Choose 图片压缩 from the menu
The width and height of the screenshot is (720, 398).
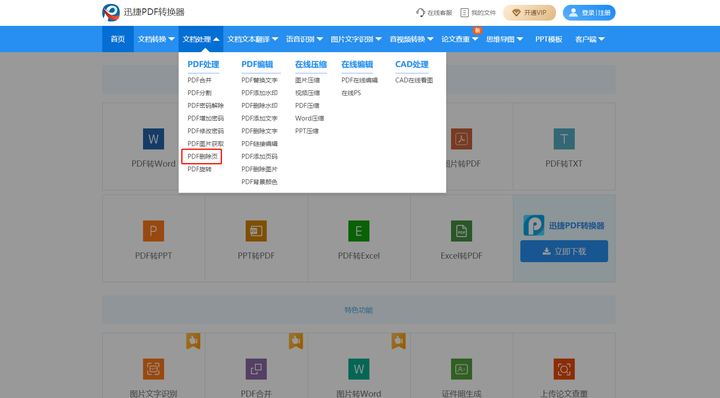tap(307, 80)
